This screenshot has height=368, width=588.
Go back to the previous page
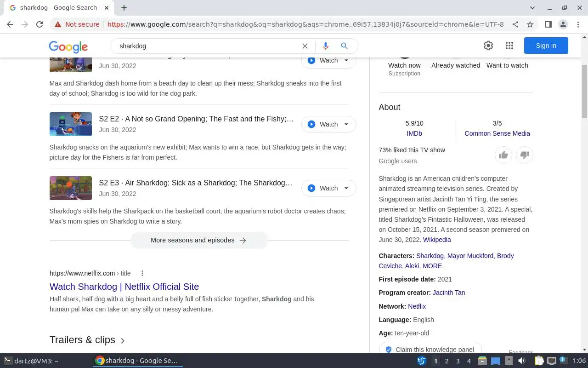tap(10, 24)
